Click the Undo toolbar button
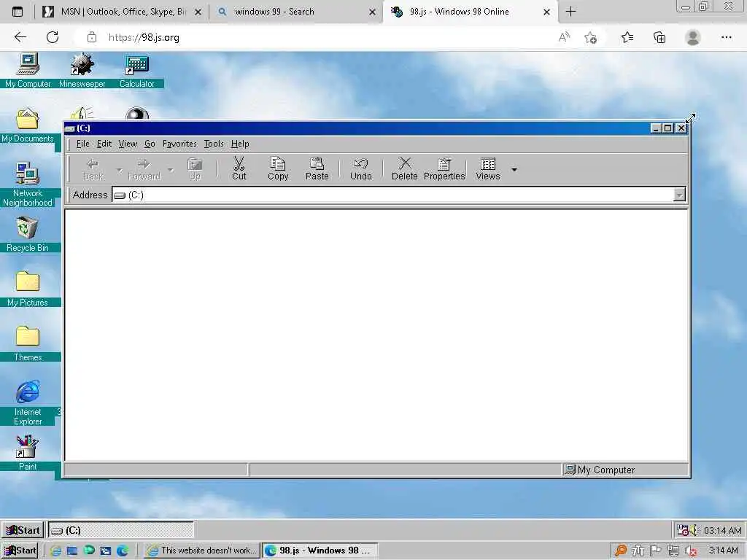 [x=360, y=169]
